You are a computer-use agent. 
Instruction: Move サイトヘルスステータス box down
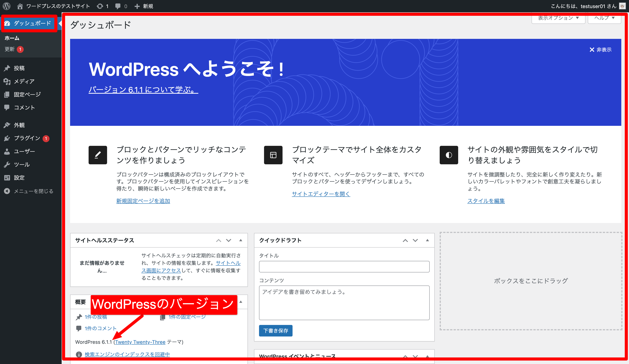click(228, 240)
